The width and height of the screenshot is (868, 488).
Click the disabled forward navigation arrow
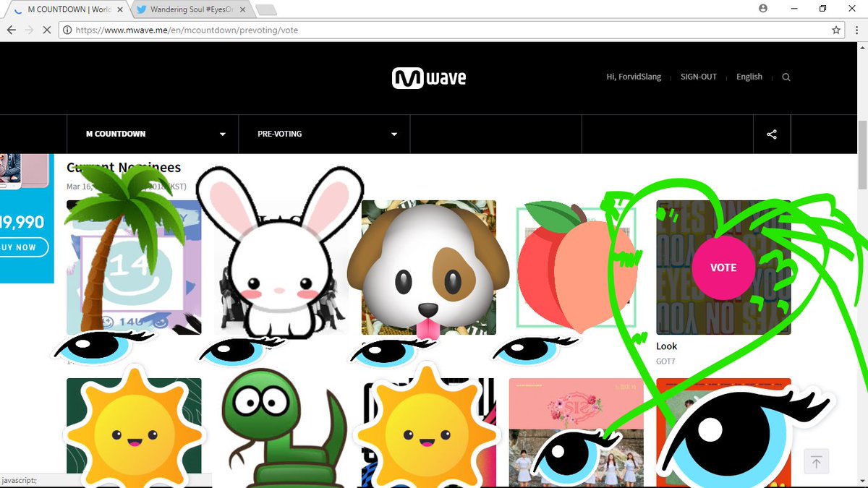tap(29, 30)
